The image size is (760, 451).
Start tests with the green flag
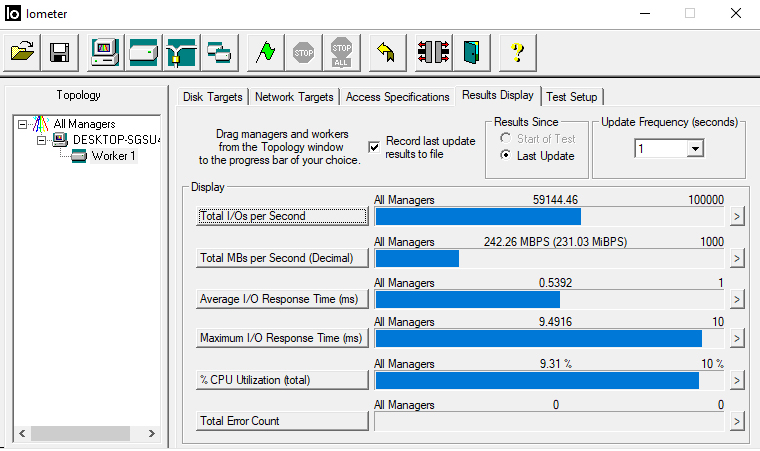[265, 53]
